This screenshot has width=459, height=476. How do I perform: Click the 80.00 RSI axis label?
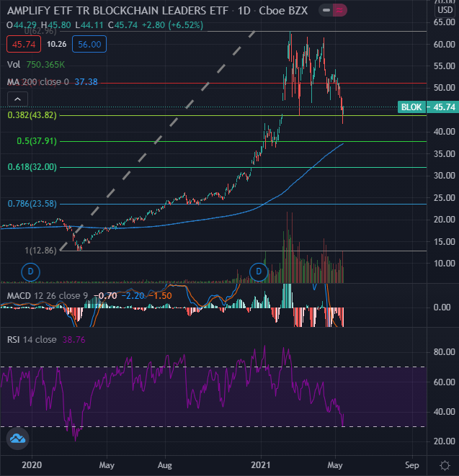tap(444, 352)
